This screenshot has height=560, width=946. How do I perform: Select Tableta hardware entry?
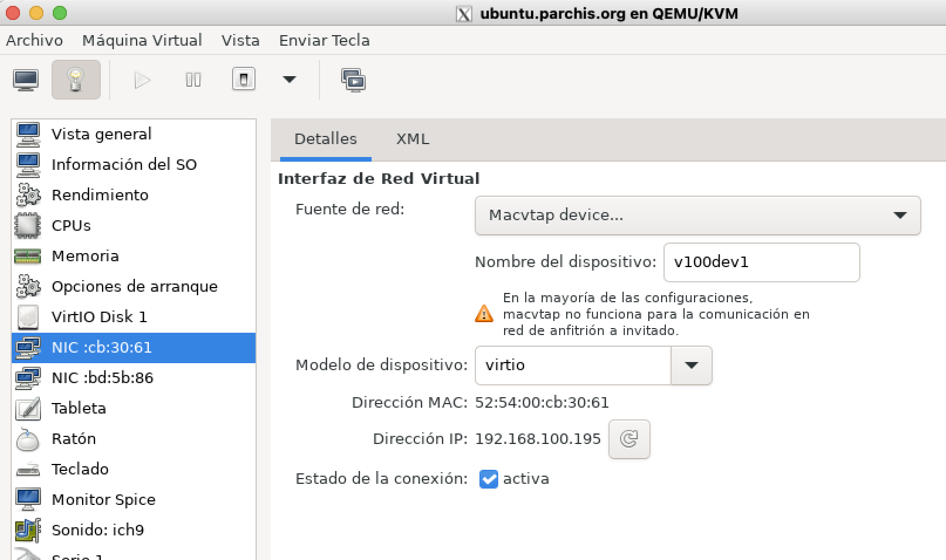pyautogui.click(x=134, y=408)
